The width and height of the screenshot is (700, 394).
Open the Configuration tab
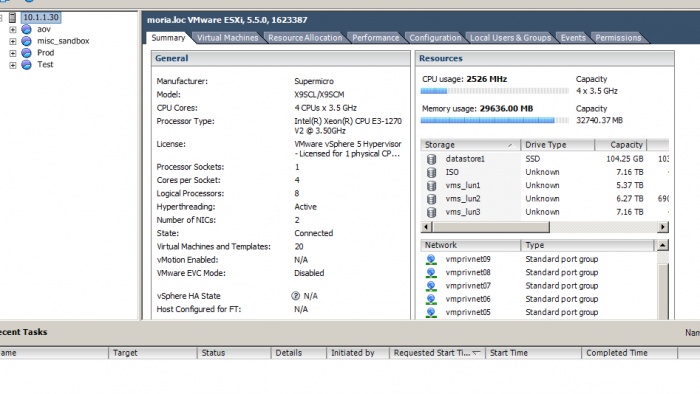pos(435,38)
